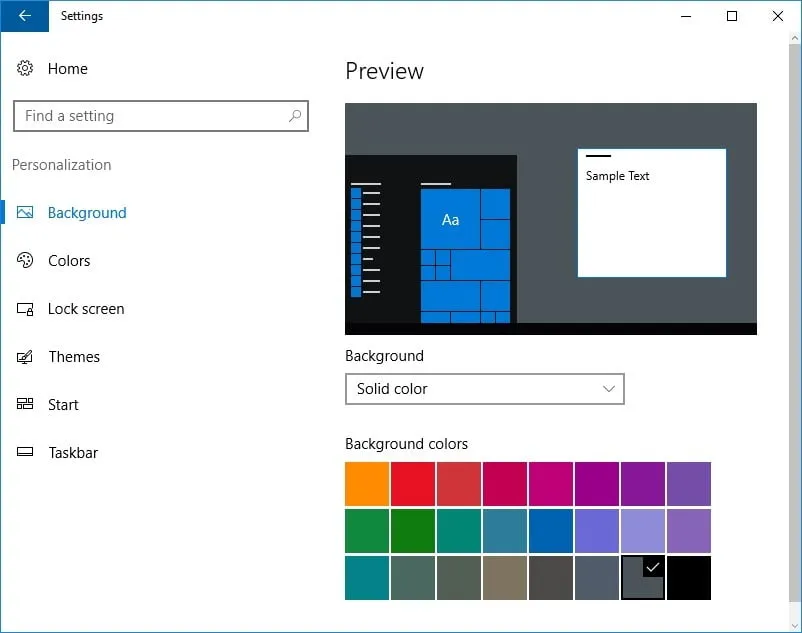802x633 pixels.
Task: Select the bright blue color swatch
Action: 550,531
